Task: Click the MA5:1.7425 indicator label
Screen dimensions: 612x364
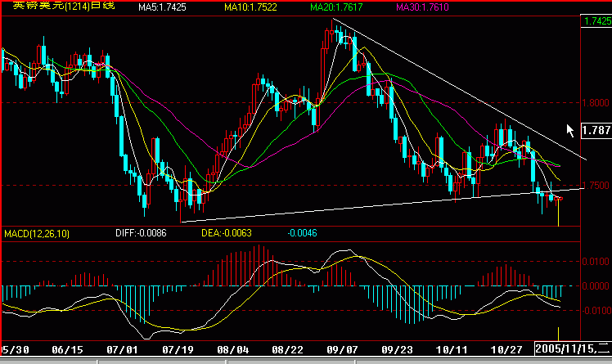Action: [x=162, y=7]
